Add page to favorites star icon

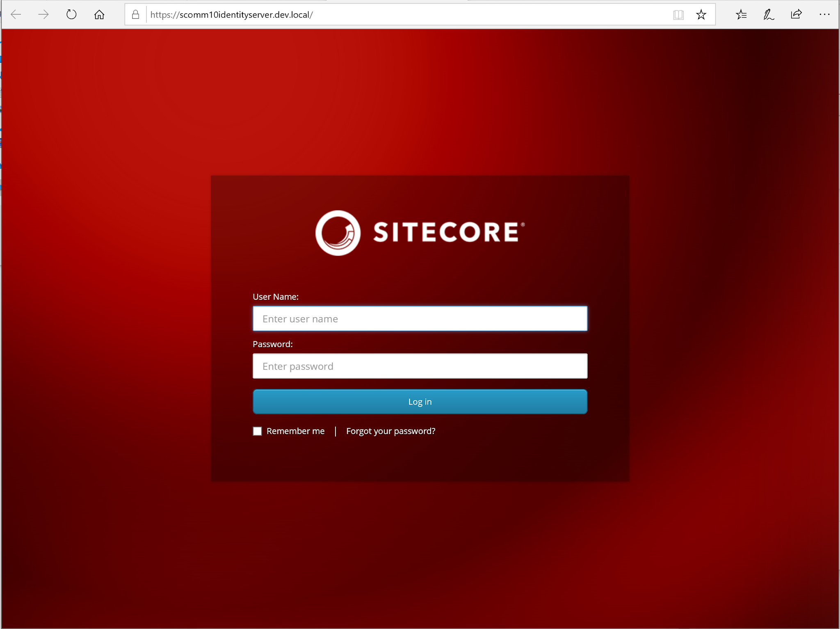tap(701, 15)
